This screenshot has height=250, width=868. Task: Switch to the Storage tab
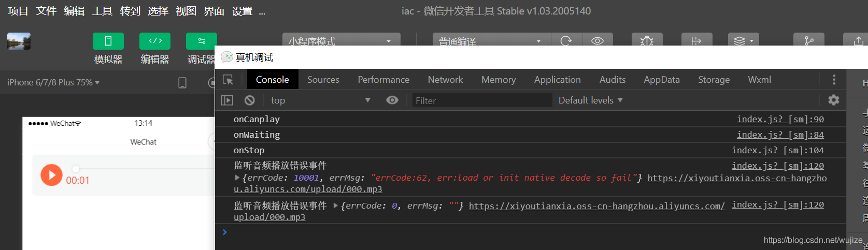tap(714, 80)
